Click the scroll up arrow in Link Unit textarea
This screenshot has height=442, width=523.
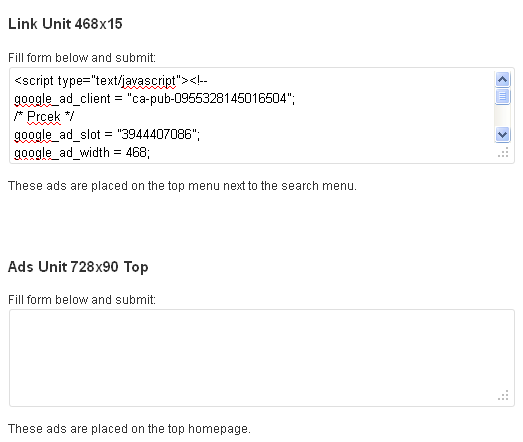click(502, 79)
